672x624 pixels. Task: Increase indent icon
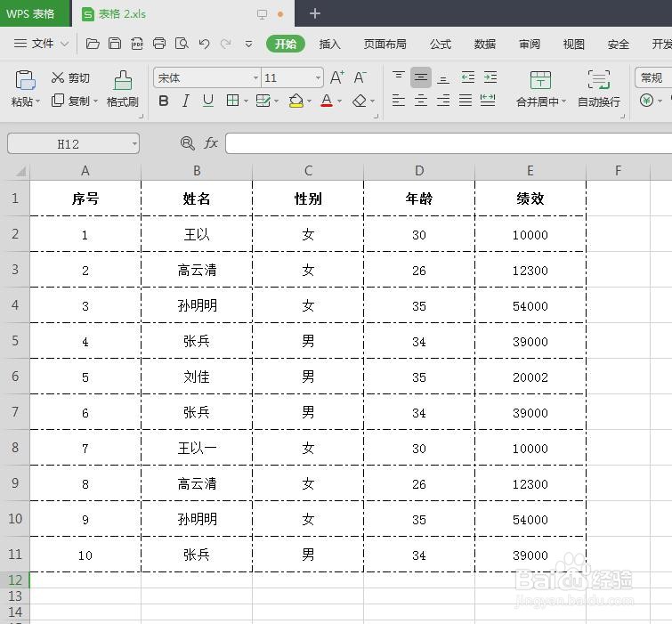pos(490,77)
